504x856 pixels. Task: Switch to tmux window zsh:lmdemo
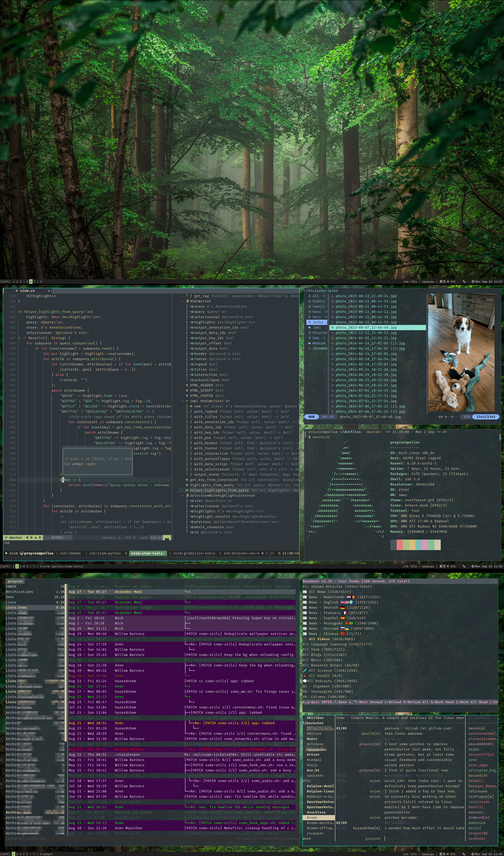70,553
